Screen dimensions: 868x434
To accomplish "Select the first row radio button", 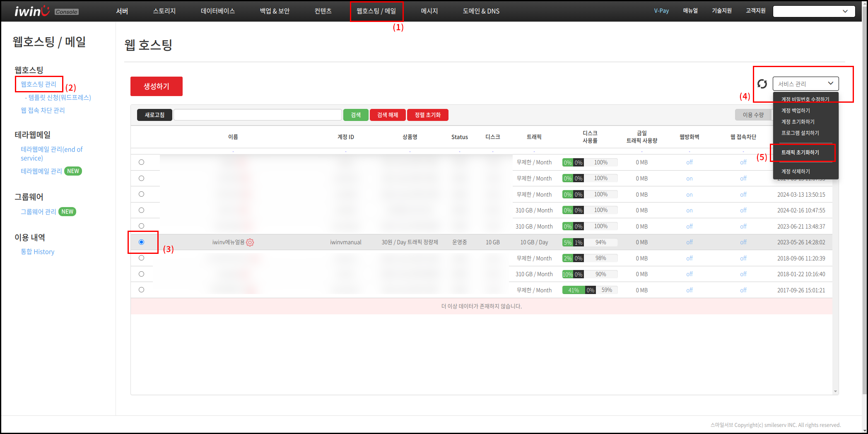I will (x=141, y=162).
